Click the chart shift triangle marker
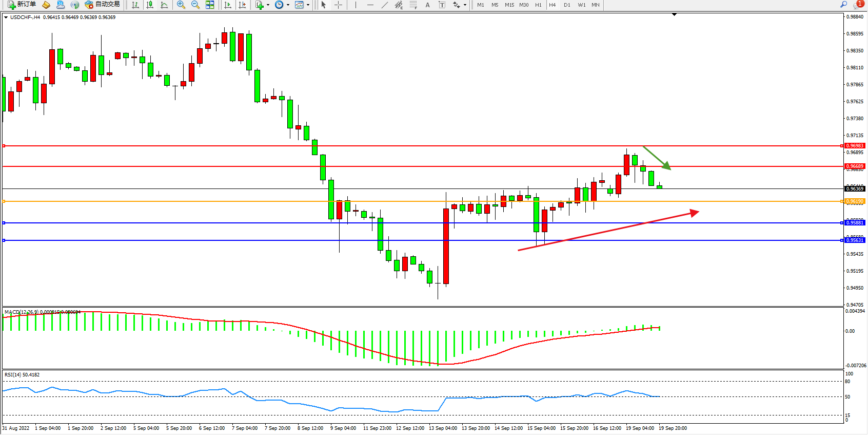Image resolution: width=868 pixels, height=435 pixels. [674, 15]
